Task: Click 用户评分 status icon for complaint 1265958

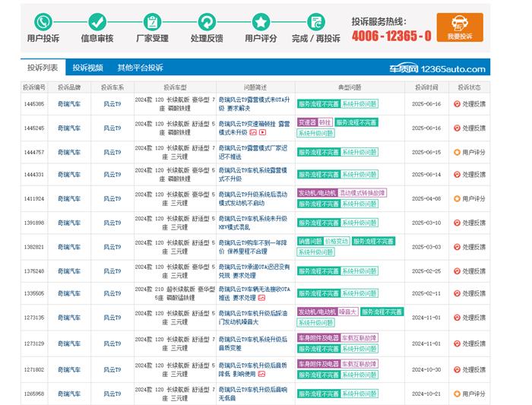Action: (457, 394)
